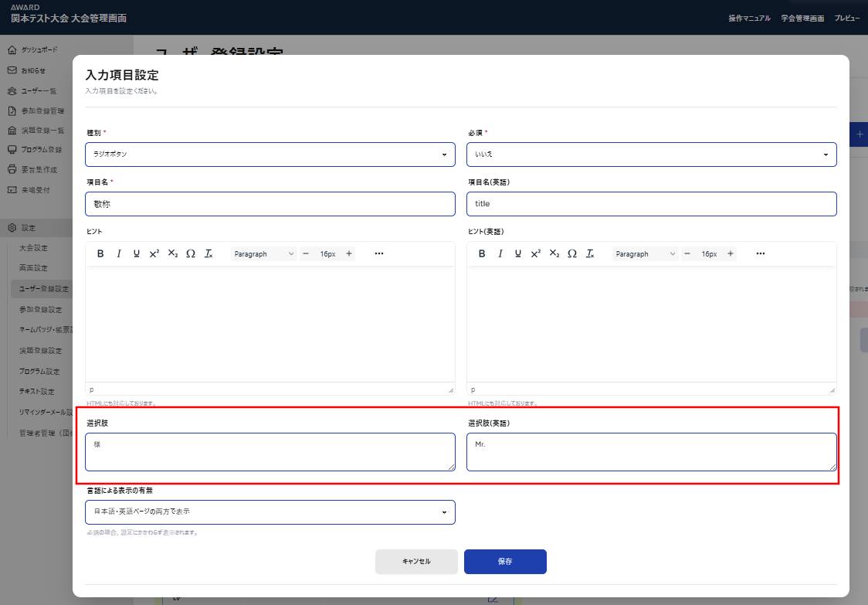Open the Paragraph style selector in the Japanese hint editor
The image size is (868, 605).
264,253
